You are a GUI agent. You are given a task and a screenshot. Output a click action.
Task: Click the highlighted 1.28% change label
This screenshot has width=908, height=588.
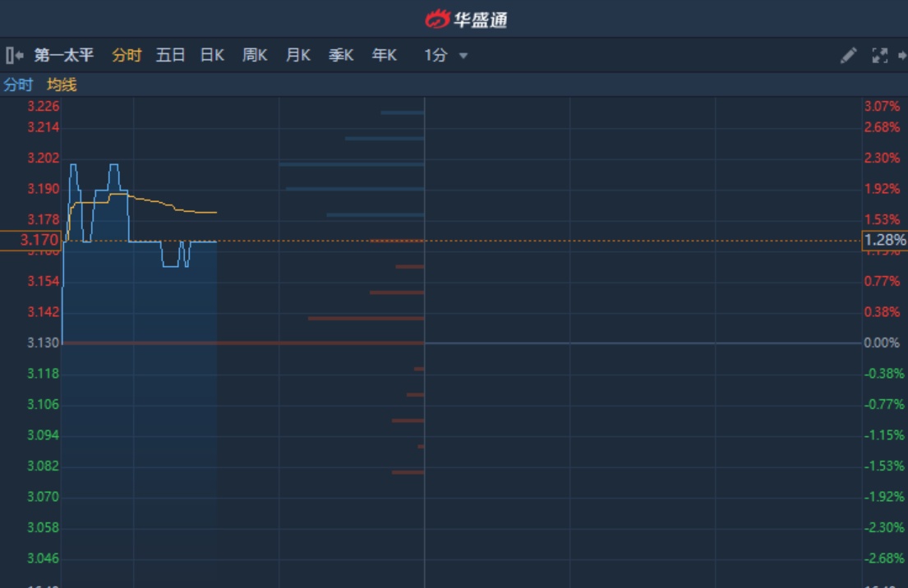pos(885,240)
